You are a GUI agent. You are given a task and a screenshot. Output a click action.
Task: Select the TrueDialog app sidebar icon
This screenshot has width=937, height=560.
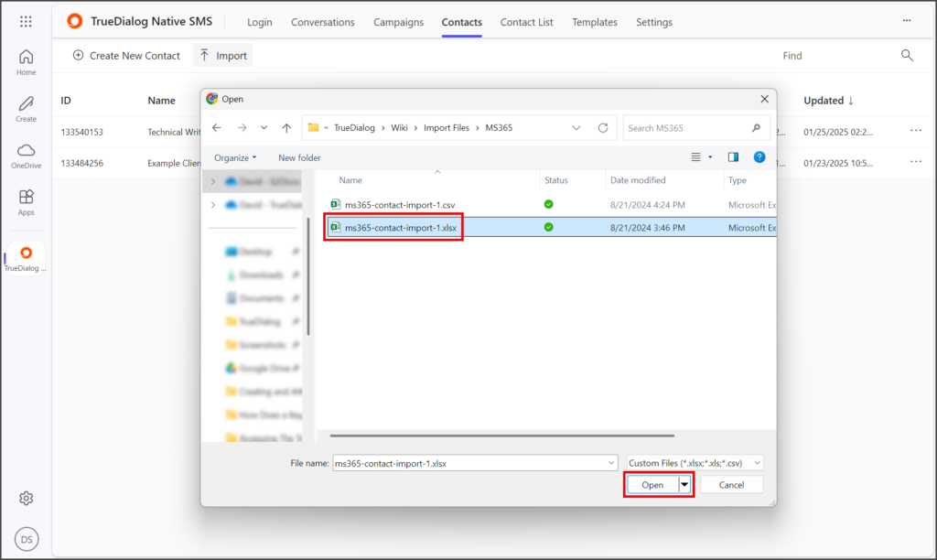point(26,258)
